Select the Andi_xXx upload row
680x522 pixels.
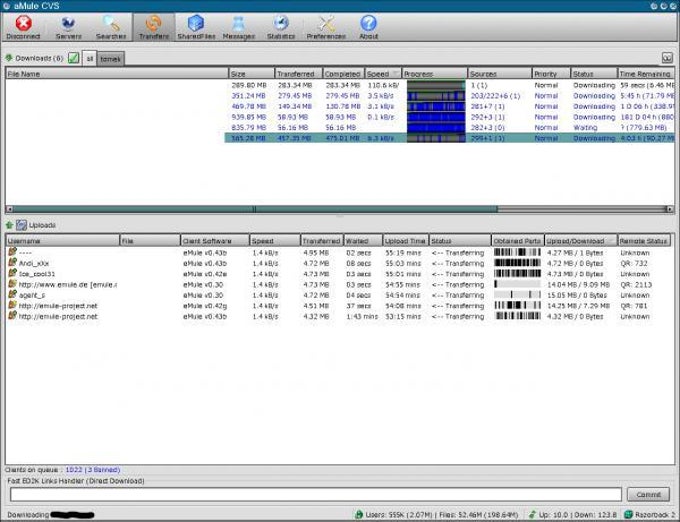(x=338, y=263)
